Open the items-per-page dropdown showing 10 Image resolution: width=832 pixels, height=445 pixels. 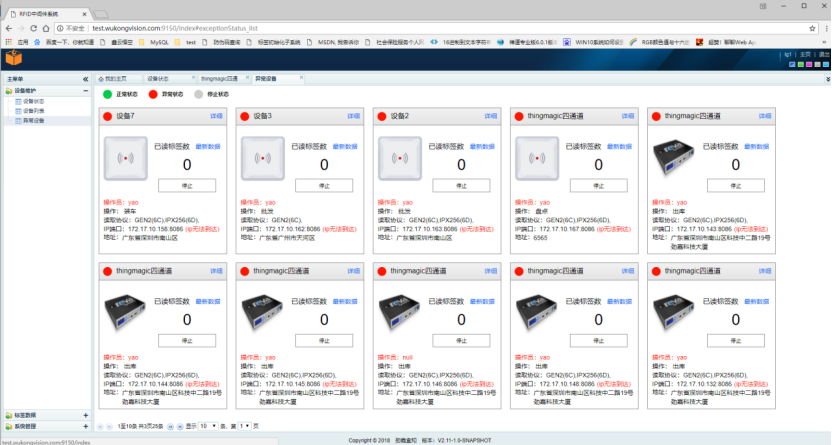[x=208, y=426]
